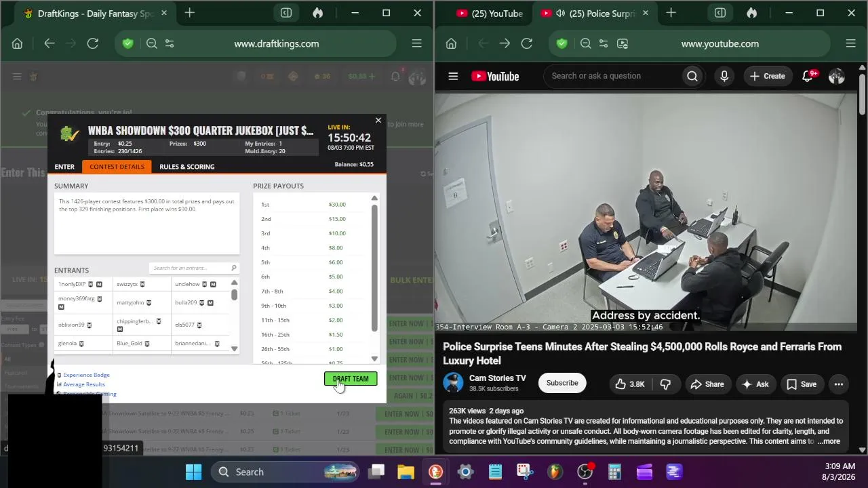This screenshot has height=488, width=868.
Task: Click the zoom icon in DraftKings address bar
Action: click(x=152, y=43)
